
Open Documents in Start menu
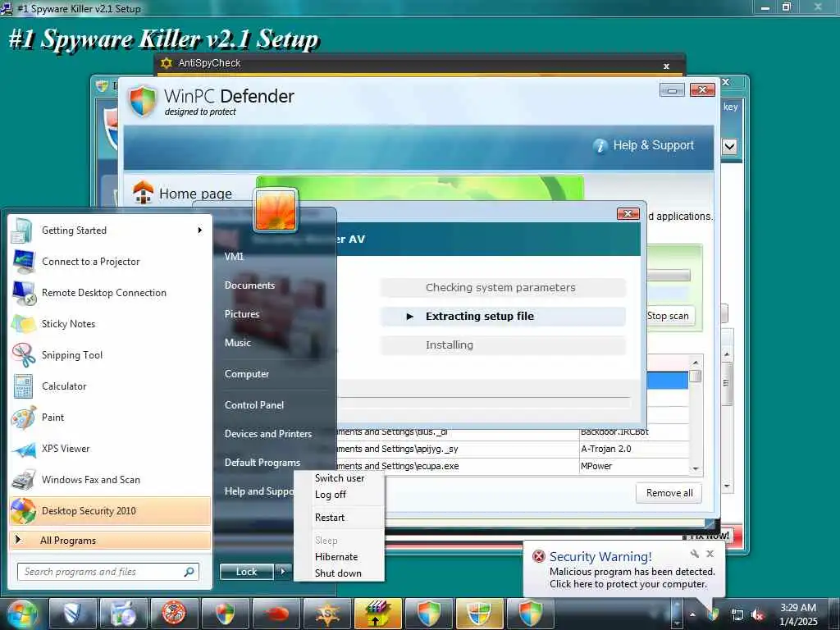tap(249, 285)
